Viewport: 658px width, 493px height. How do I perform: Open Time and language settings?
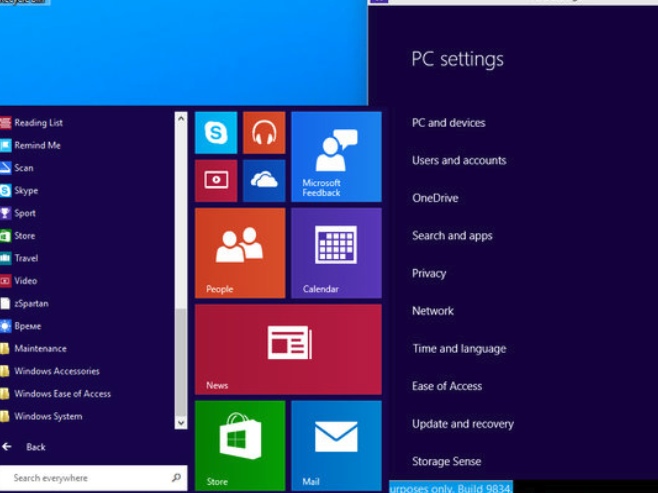point(459,349)
